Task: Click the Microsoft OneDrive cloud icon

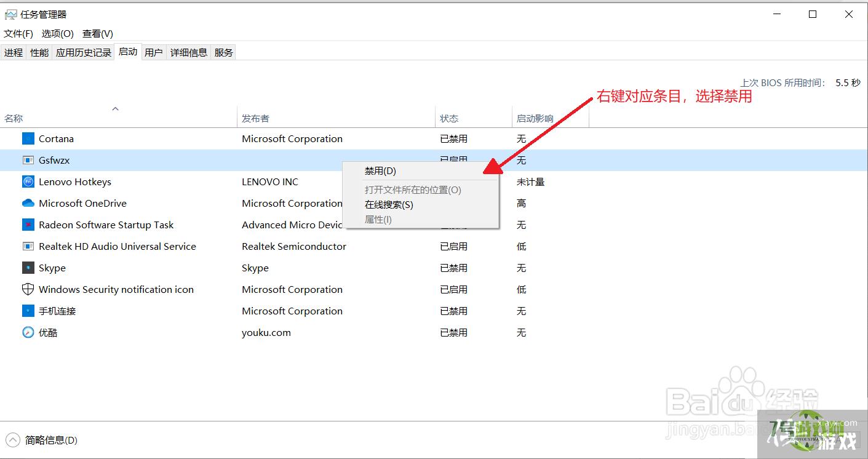Action: (x=28, y=203)
